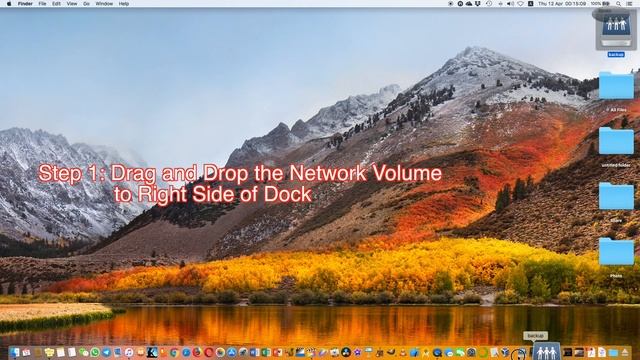This screenshot has width=640, height=360.
Task: Open the Edit menu
Action: (56, 4)
